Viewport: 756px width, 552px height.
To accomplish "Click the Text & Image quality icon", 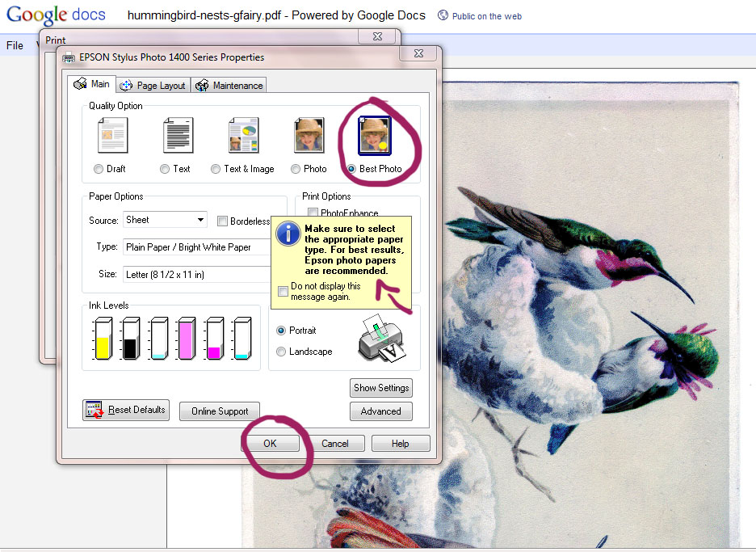I will pos(243,136).
